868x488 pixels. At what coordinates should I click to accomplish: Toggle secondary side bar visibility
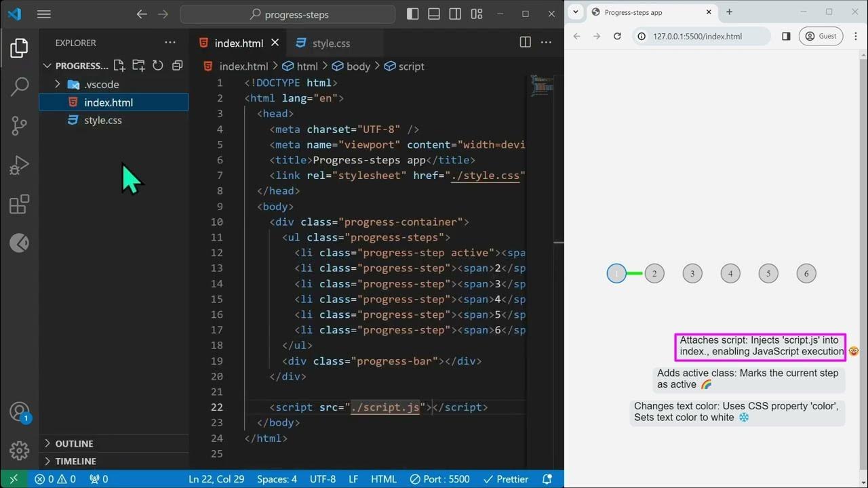[x=455, y=14]
